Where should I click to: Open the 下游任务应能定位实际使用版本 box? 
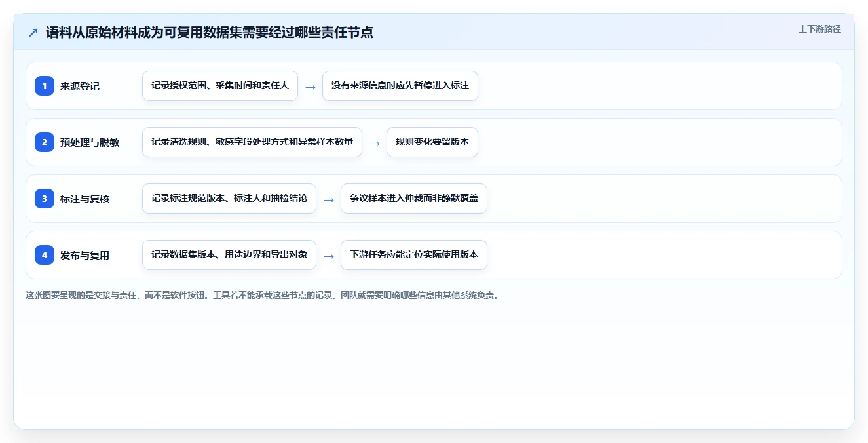tap(414, 255)
